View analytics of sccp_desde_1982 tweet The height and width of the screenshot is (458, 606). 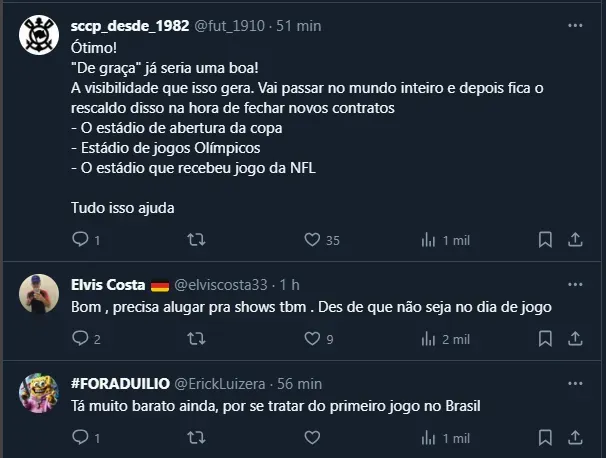(428, 240)
